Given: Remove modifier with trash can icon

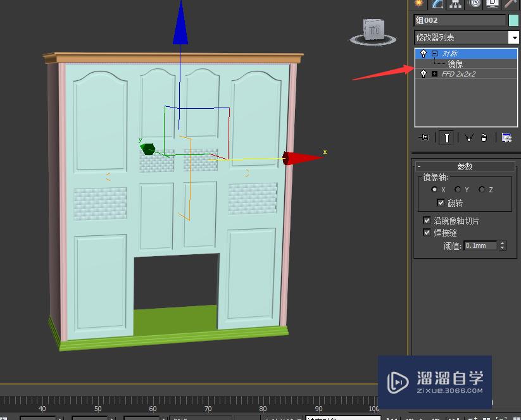Looking at the screenshot, I should pyautogui.click(x=484, y=137).
